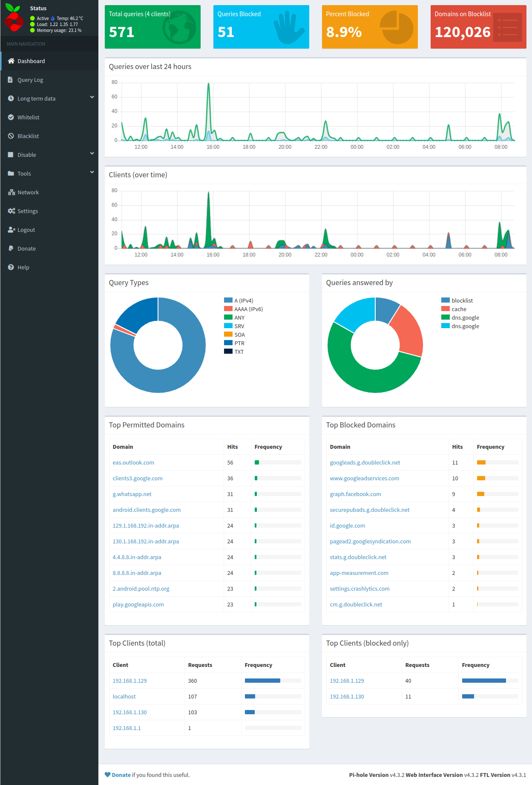Click the 192.168.1.129 client in Top Clients total

tap(129, 681)
